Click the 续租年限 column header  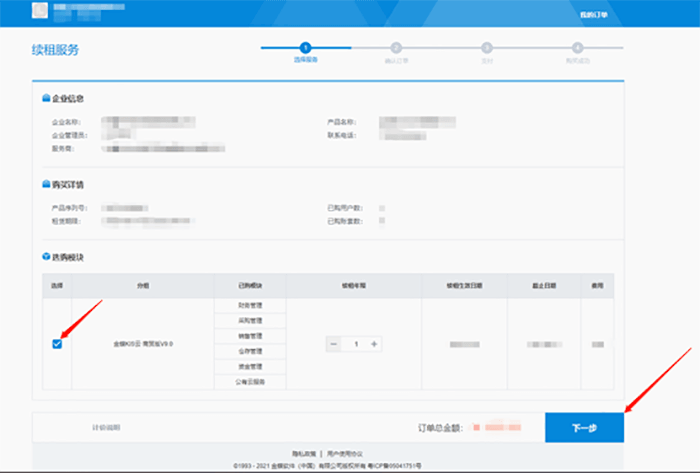pos(354,284)
